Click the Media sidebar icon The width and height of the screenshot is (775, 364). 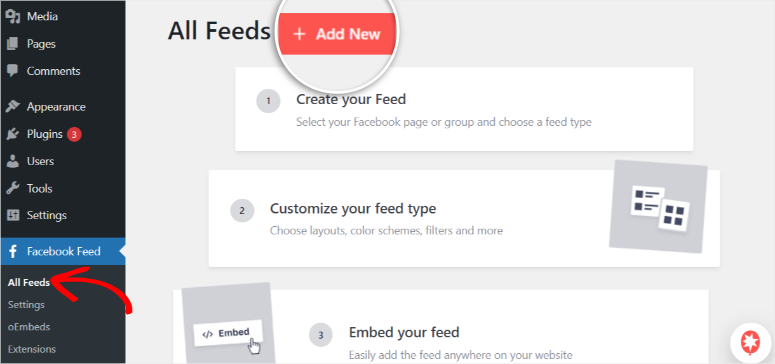click(12, 17)
